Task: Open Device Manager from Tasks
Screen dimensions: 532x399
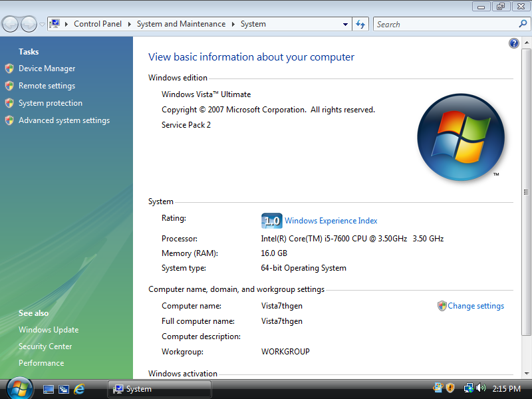Action: coord(47,68)
